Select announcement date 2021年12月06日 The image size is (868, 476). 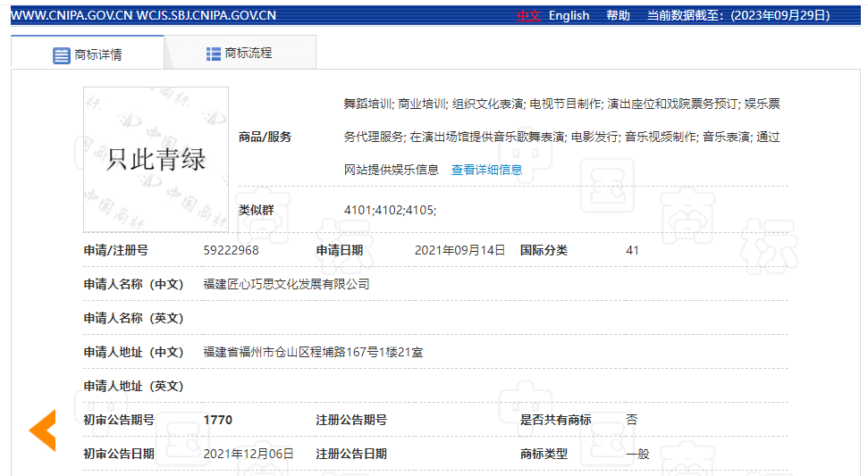[x=248, y=454]
